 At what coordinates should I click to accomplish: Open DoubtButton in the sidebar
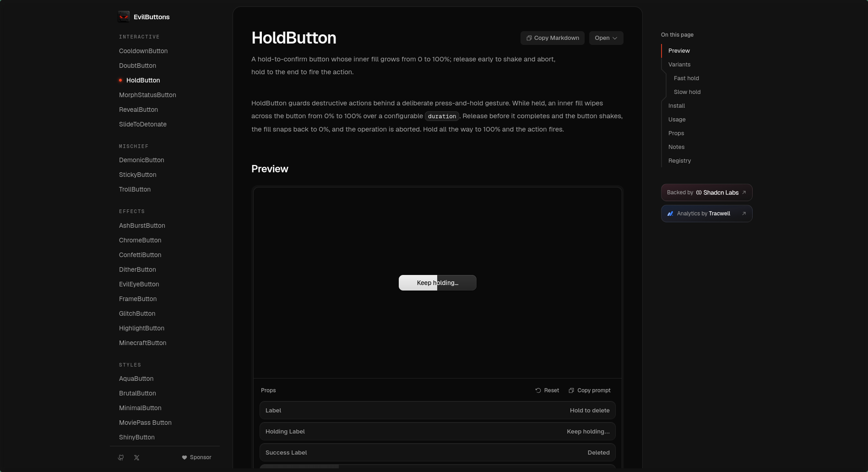point(137,66)
